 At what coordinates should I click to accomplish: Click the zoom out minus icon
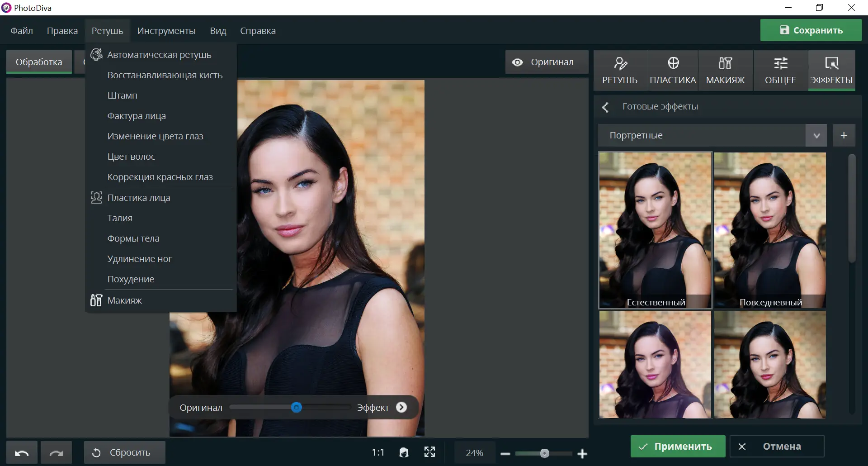point(505,453)
